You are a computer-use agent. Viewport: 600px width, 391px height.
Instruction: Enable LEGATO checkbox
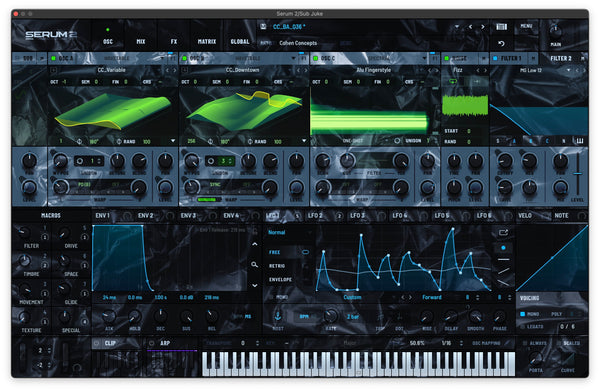(523, 327)
